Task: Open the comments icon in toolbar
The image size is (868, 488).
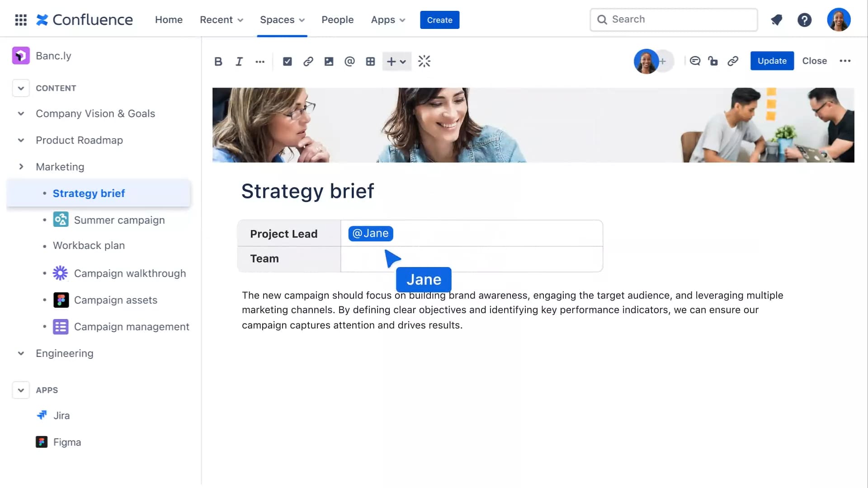Action: [x=695, y=61]
